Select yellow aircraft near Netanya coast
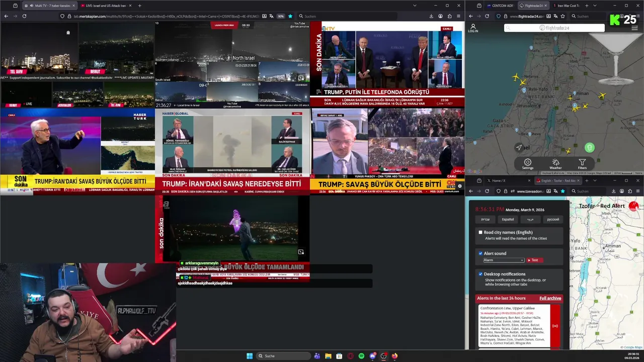644x362 pixels. (x=516, y=77)
